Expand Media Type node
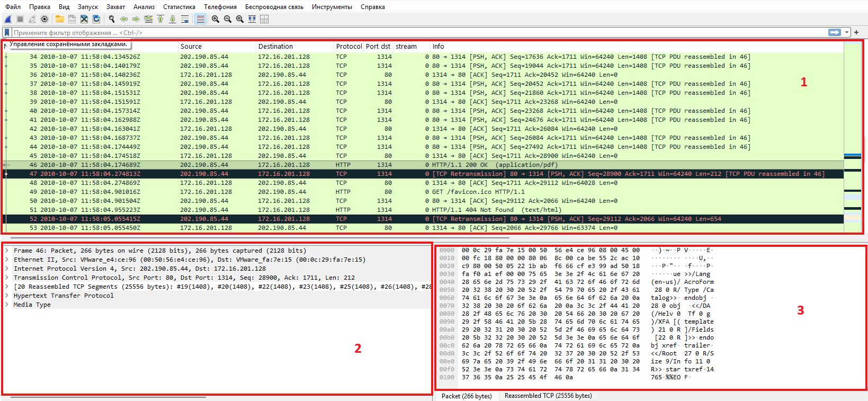Viewport: 868px width, 401px height. [6, 305]
